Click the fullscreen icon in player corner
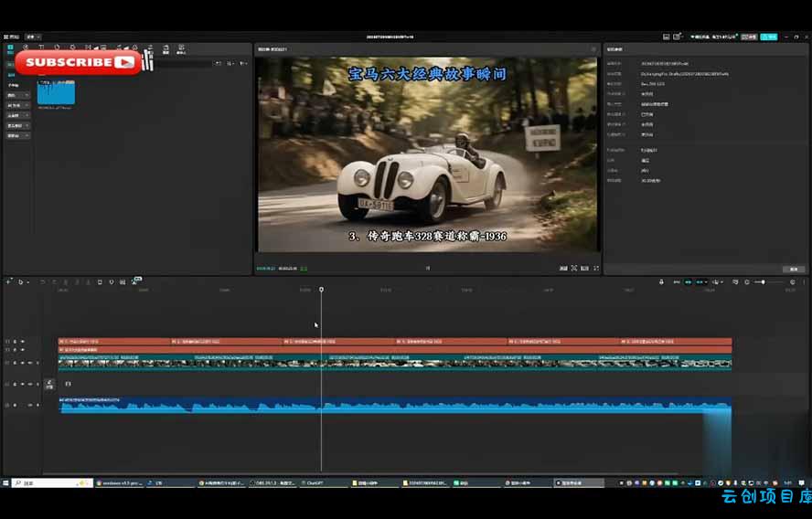Screen dimensions: 812x519 596,268
